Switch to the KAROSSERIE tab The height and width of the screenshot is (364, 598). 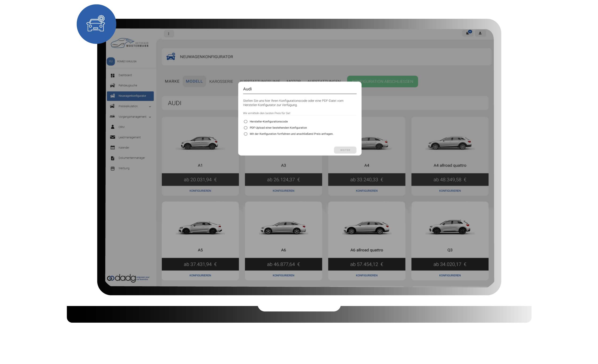click(221, 81)
